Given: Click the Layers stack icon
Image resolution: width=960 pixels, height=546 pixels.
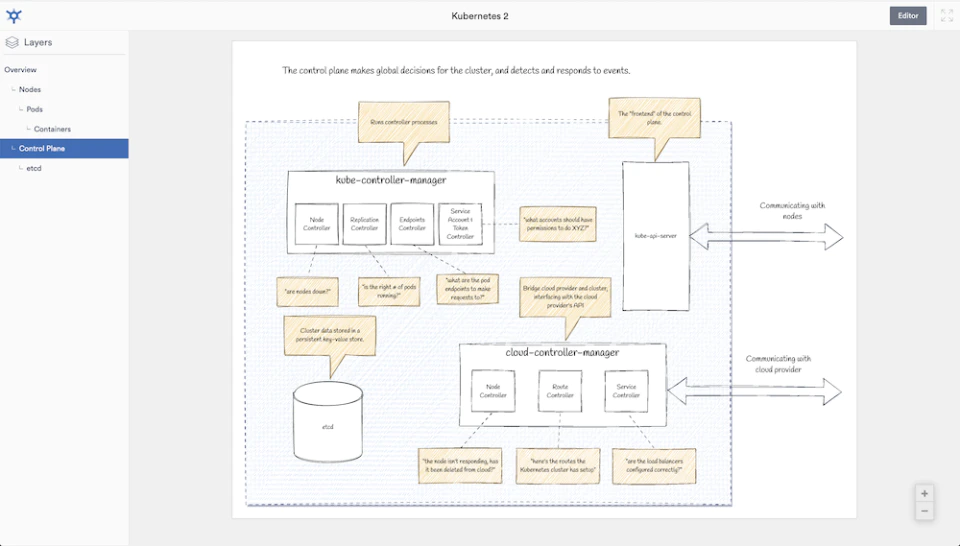Looking at the screenshot, I should click(12, 42).
